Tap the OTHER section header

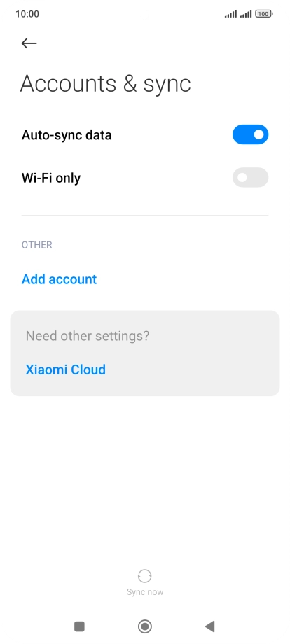coord(37,245)
